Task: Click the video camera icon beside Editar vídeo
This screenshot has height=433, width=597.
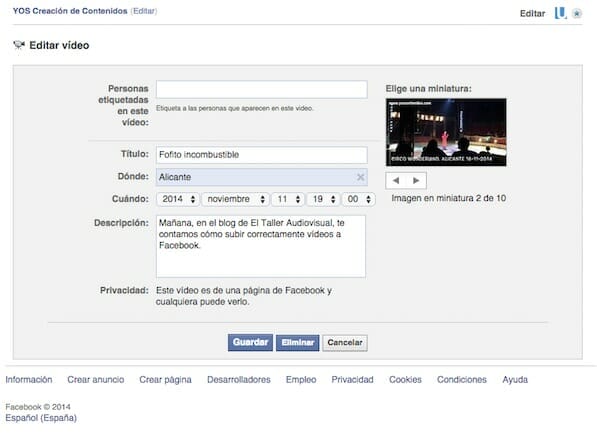Action: 19,45
